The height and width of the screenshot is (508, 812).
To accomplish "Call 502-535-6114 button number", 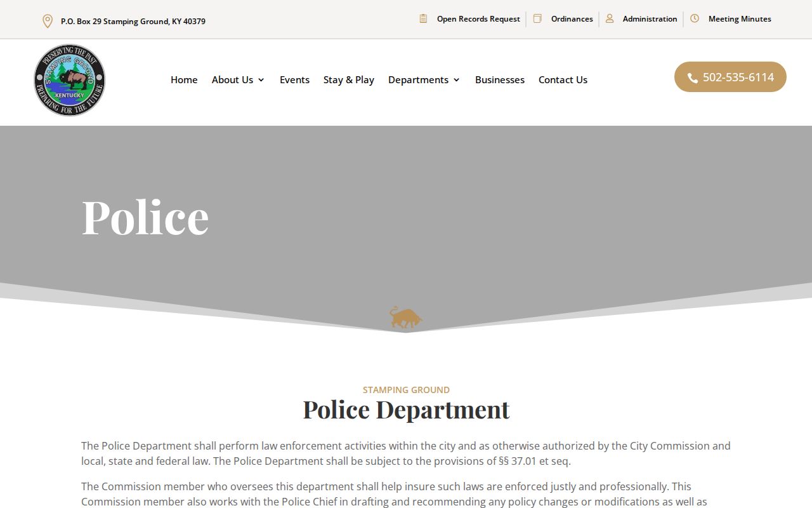I will click(738, 77).
